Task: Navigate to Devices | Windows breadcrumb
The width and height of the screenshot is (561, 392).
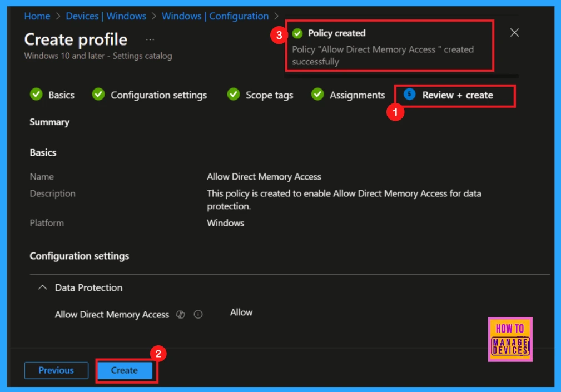Action: pyautogui.click(x=106, y=16)
